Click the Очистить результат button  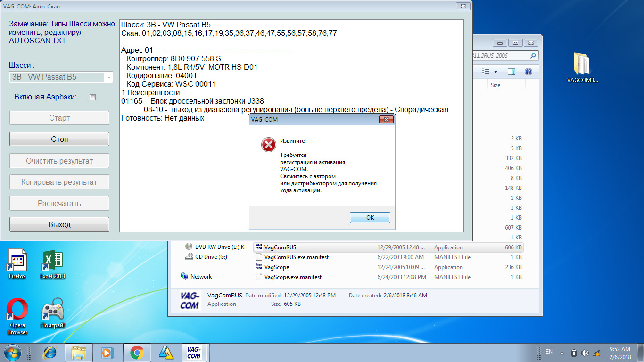click(x=59, y=161)
